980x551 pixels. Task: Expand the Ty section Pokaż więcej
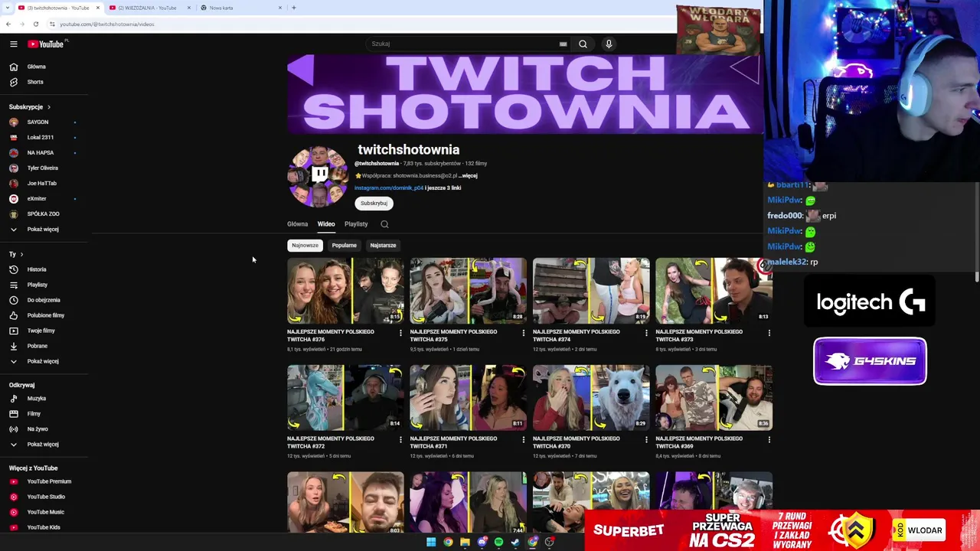tap(44, 361)
